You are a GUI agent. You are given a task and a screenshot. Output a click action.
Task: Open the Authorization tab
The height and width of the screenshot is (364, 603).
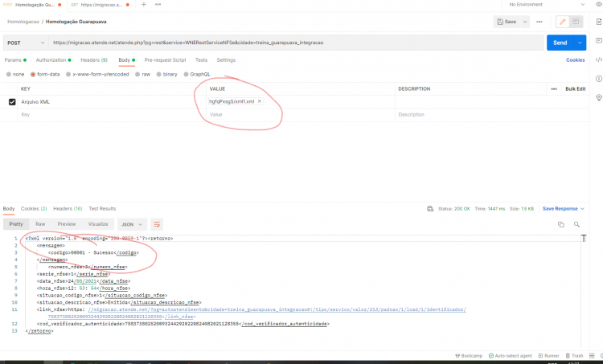(x=53, y=60)
